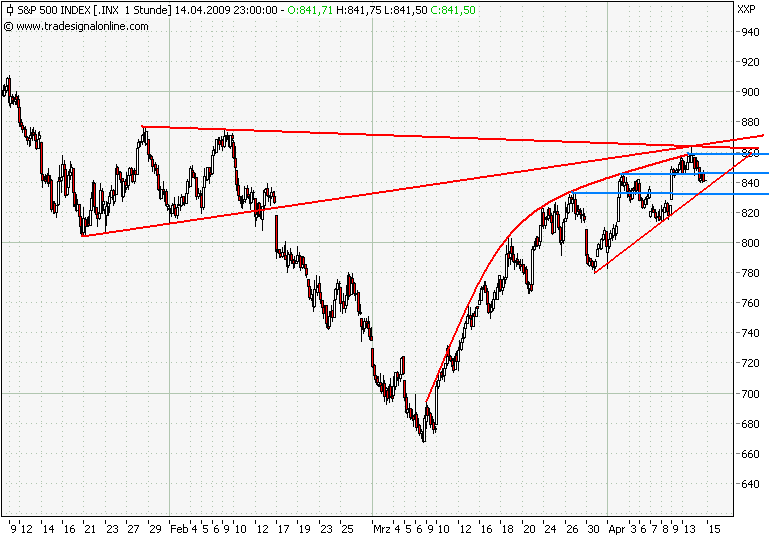The width and height of the screenshot is (769, 536).
Task: Click the date label 14 on time axis
Action: [x=48, y=529]
